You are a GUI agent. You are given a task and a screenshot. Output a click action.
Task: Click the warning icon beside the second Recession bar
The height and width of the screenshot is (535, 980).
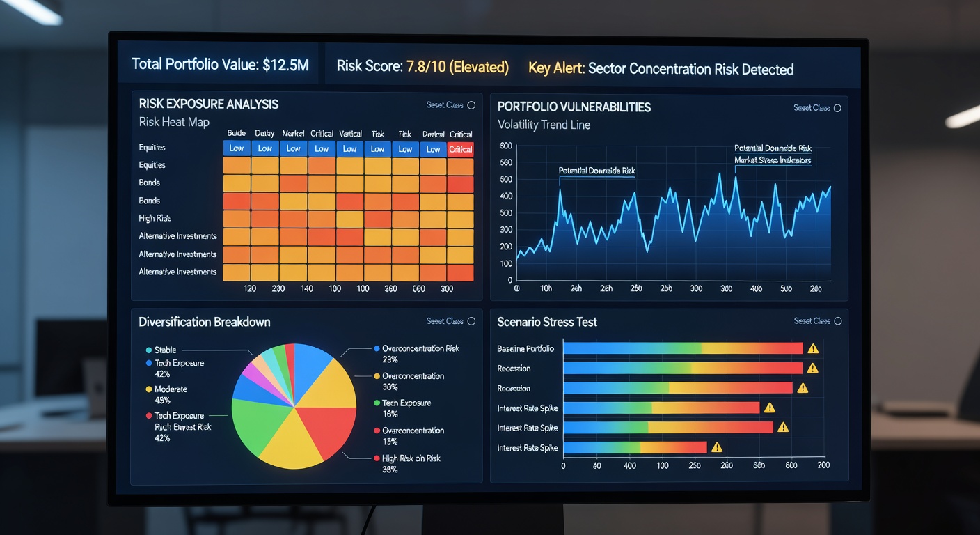pos(803,388)
